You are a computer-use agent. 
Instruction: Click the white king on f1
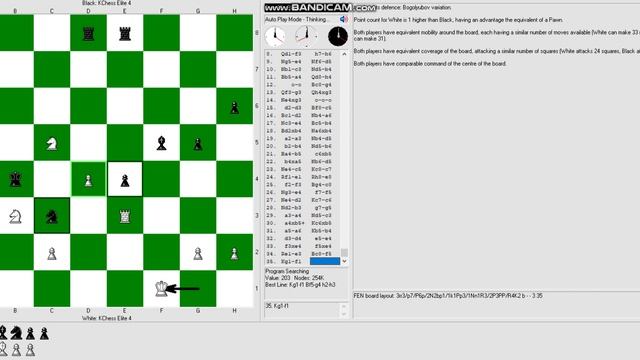point(162,289)
